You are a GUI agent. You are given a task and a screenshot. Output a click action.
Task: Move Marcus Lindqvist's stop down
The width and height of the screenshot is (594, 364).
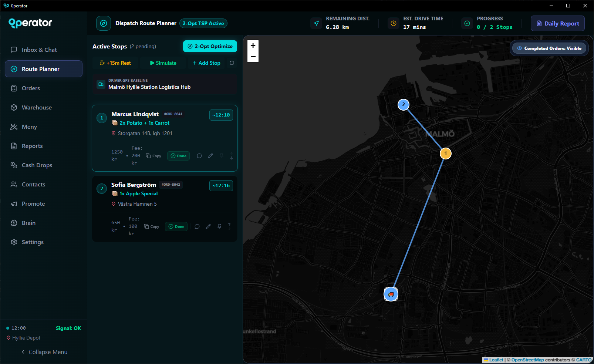(x=232, y=158)
